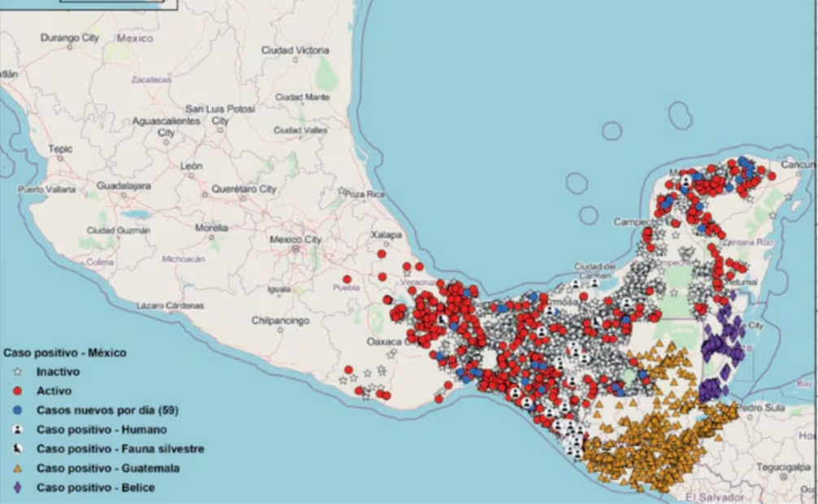Click the blue Casos nuevos por día marker

[x=18, y=411]
